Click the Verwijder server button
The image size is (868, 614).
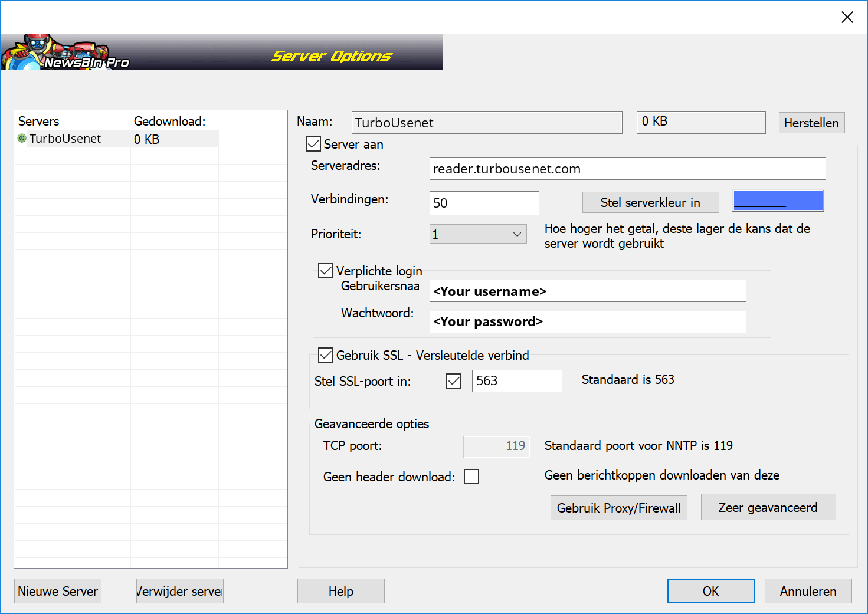pyautogui.click(x=180, y=591)
